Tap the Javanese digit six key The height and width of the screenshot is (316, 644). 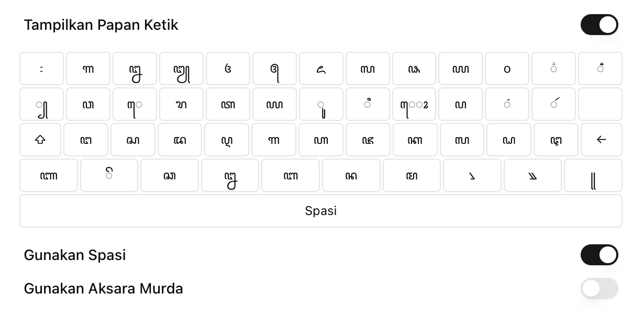click(321, 69)
